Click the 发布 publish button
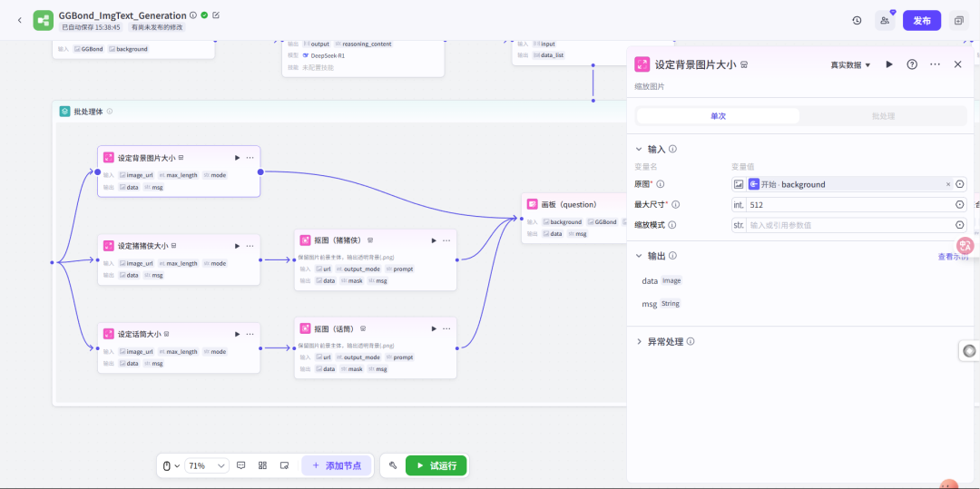Screen dimensions: 980x489 (922, 21)
